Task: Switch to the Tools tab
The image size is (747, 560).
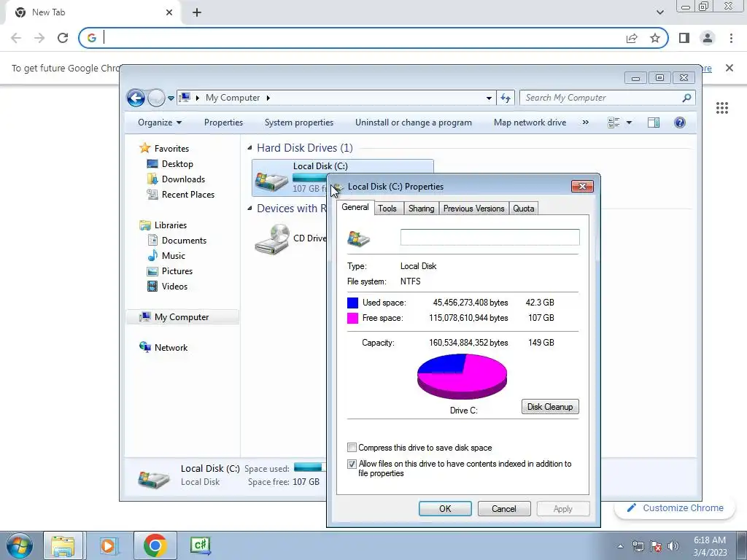Action: [387, 209]
